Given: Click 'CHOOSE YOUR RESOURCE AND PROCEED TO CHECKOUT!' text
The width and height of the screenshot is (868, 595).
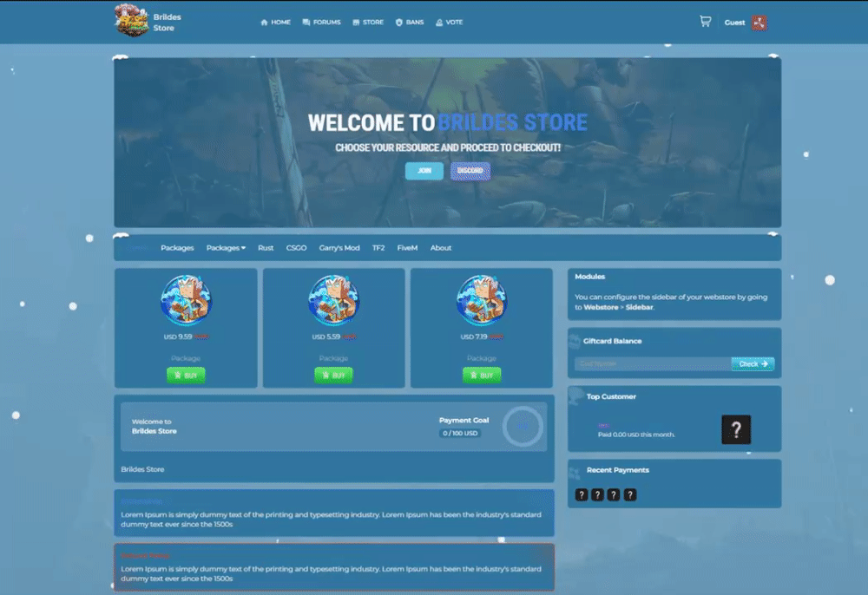Looking at the screenshot, I should point(448,147).
